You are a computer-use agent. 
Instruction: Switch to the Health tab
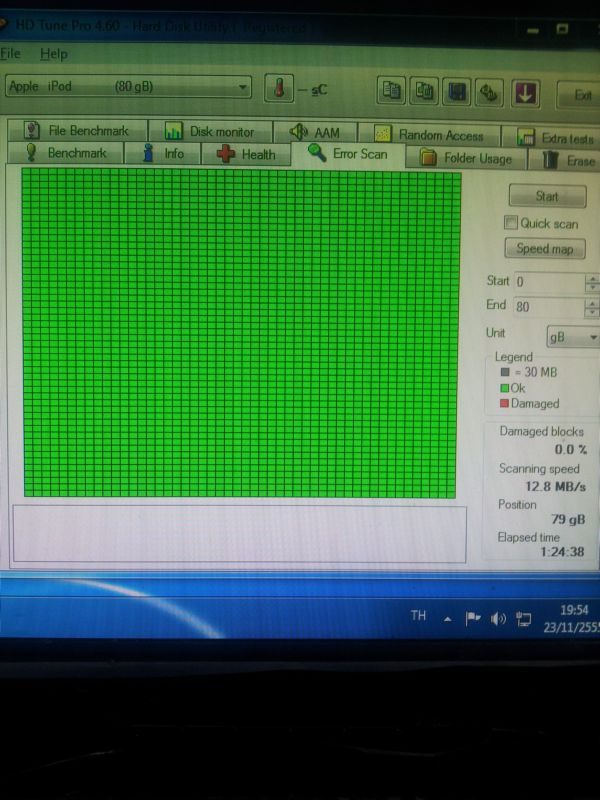click(x=246, y=154)
